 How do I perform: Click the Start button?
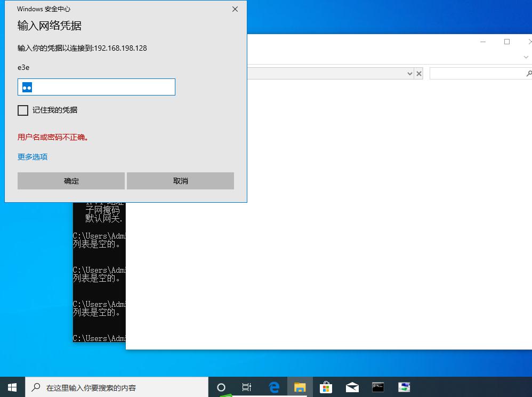coord(12,387)
